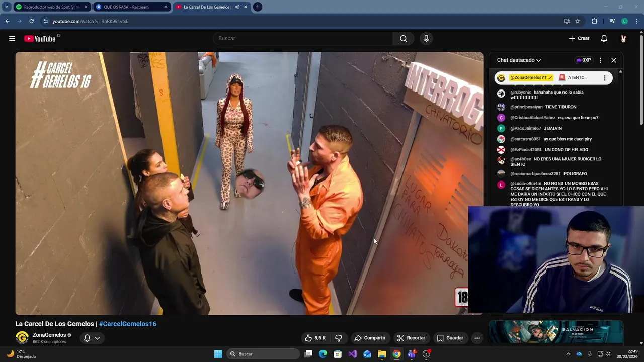Viewport: 644px width, 362px height.
Task: Open Task View on the taskbar
Action: [308, 354]
